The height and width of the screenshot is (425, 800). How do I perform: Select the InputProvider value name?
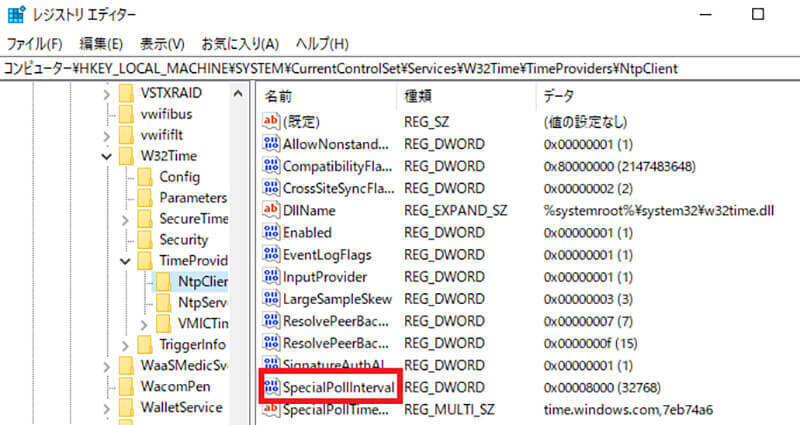coord(325,277)
